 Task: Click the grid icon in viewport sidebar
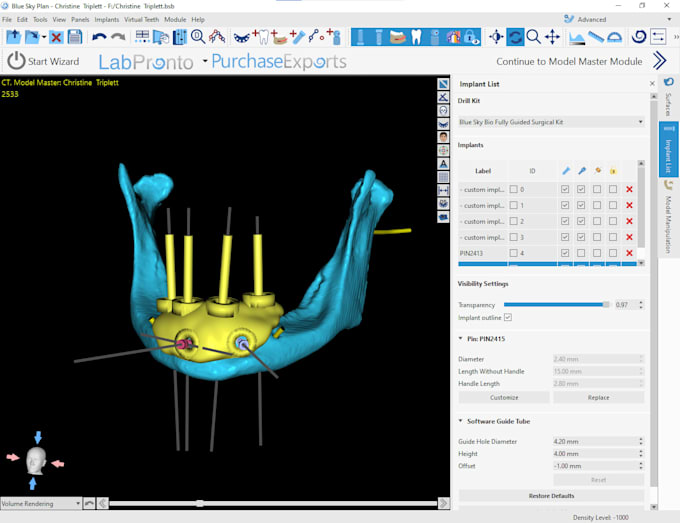(443, 177)
